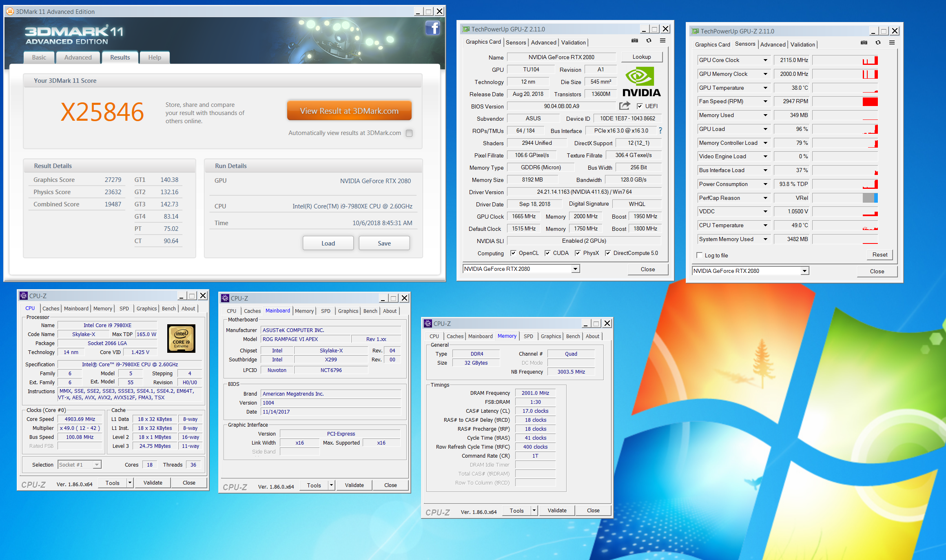The height and width of the screenshot is (560, 946).
Task: Click the GPU-Z title bar icon in Sensors window
Action: tap(695, 31)
